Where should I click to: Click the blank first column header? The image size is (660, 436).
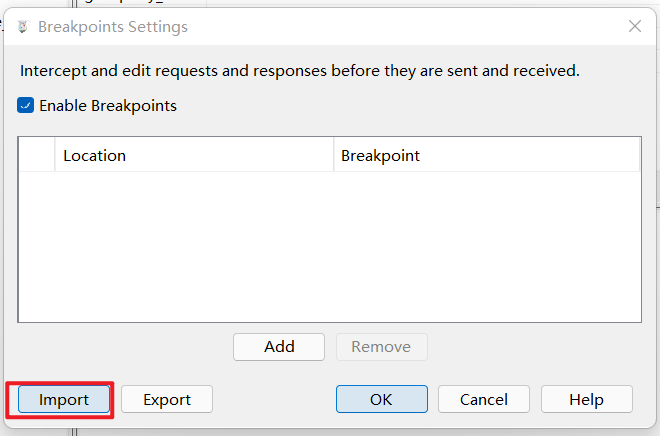37,155
